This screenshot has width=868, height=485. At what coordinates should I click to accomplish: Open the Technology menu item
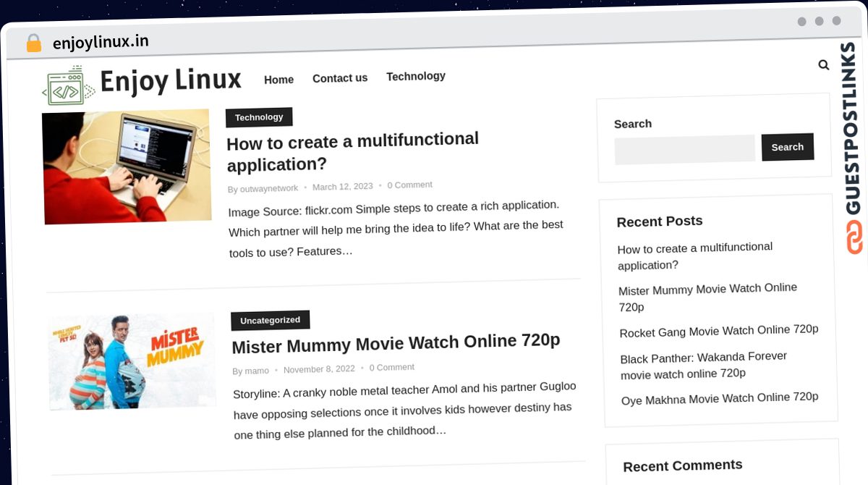coord(416,76)
